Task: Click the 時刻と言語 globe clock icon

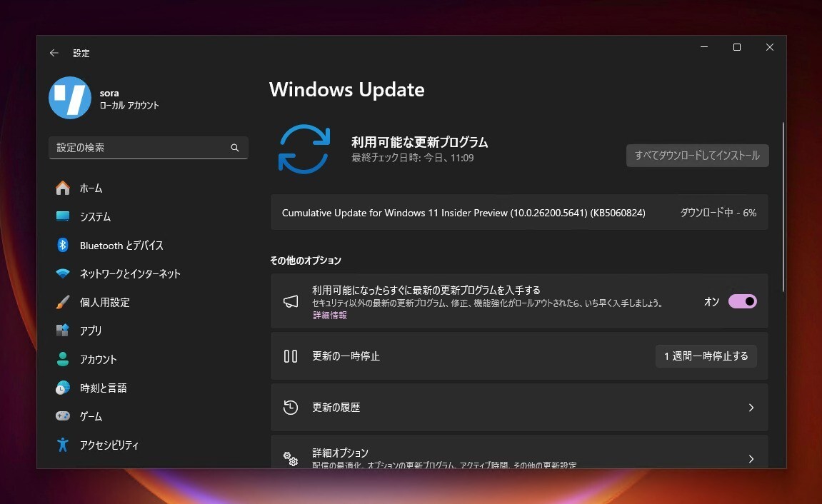Action: click(63, 388)
